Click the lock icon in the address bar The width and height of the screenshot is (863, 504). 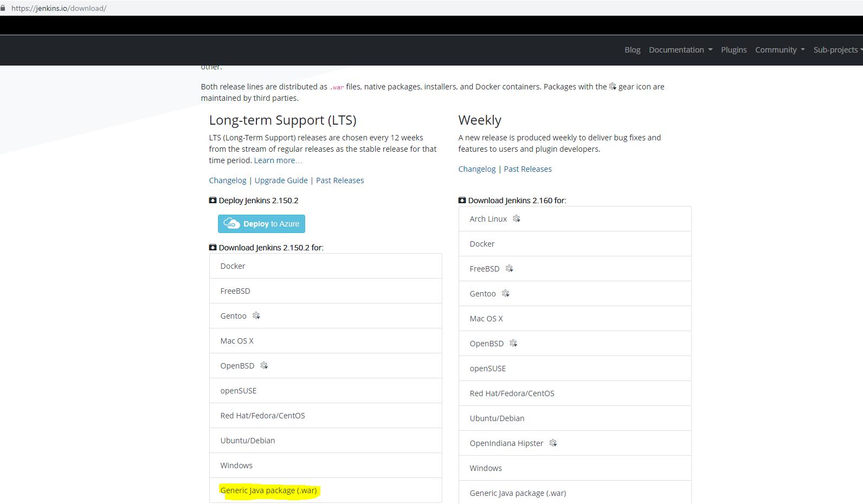pos(3,8)
